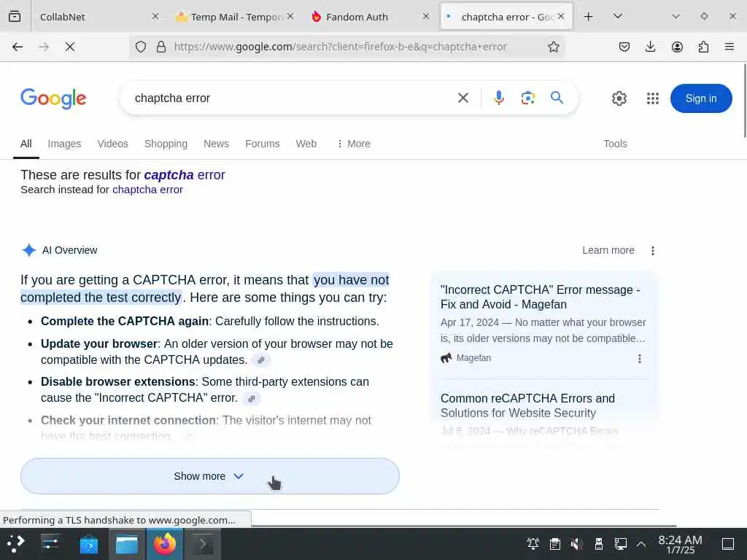The image size is (747, 560).
Task: Open the file manager in taskbar
Action: (127, 544)
